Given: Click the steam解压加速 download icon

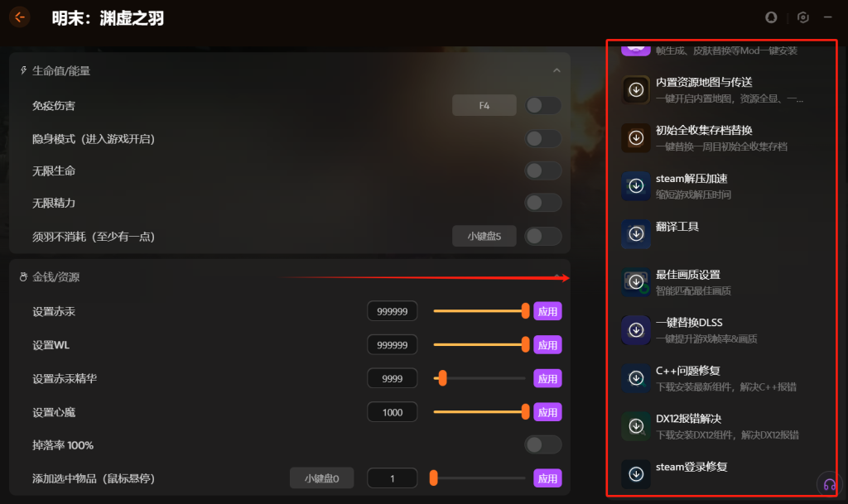Looking at the screenshot, I should 635,186.
